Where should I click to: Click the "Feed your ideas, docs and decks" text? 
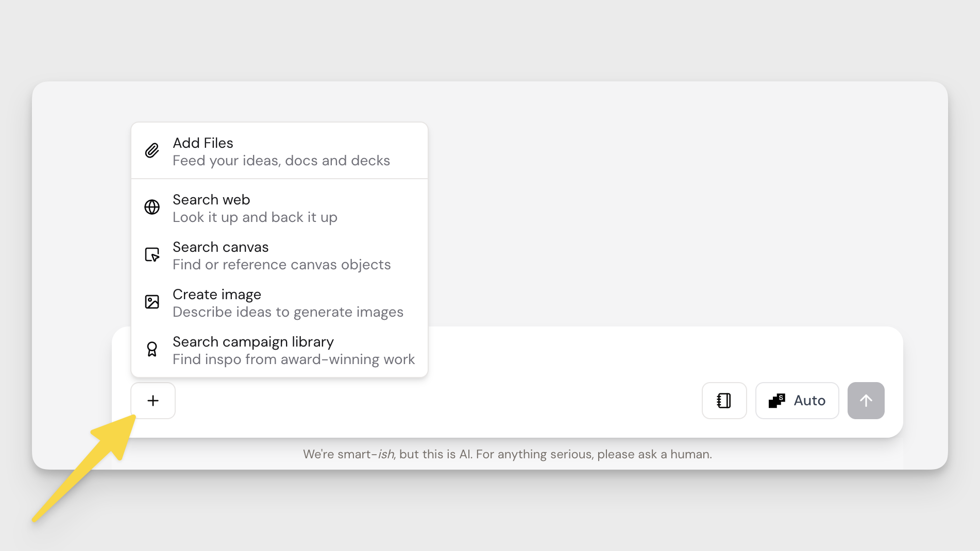(x=281, y=161)
